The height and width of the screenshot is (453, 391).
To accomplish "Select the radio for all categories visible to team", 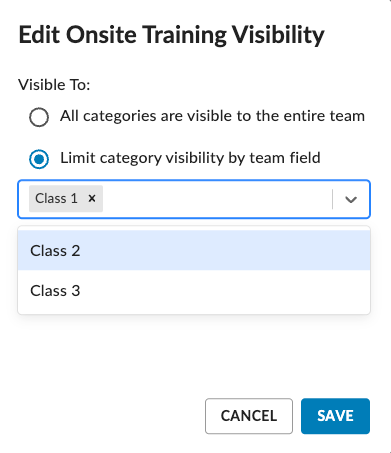I will [x=39, y=117].
